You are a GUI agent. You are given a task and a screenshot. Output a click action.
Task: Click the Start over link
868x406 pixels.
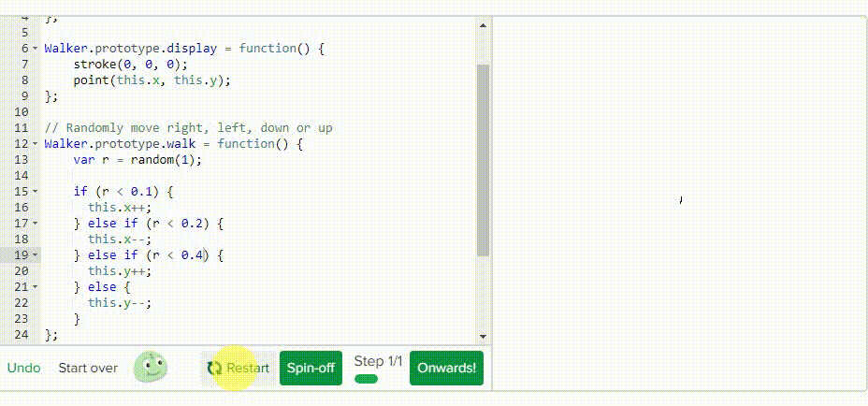tap(88, 369)
